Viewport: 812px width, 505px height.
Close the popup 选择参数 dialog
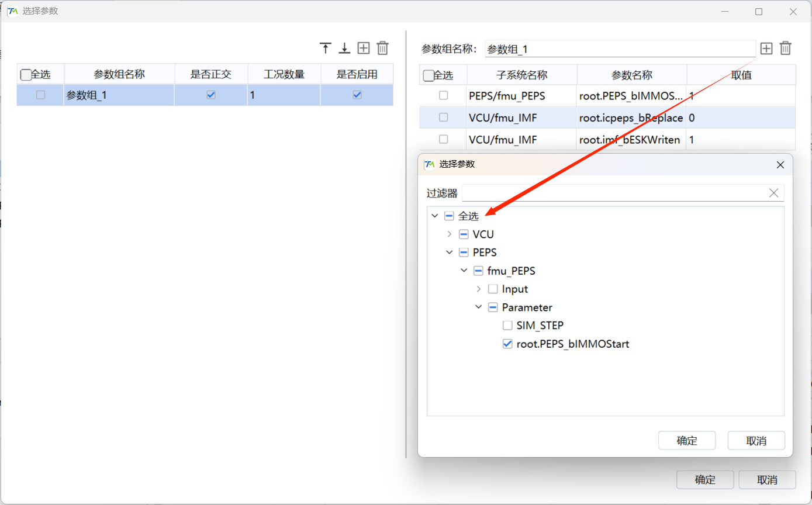click(x=780, y=165)
